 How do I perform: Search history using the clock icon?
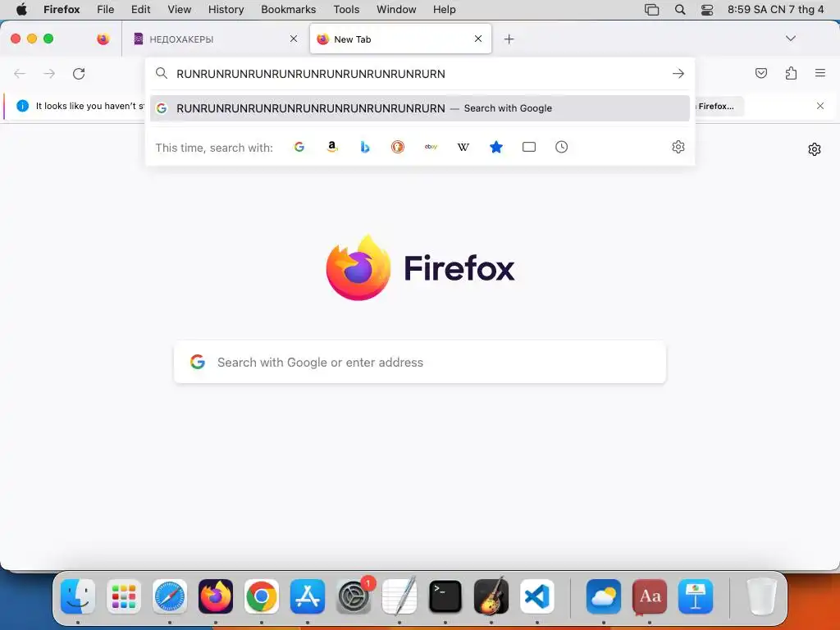(x=561, y=147)
